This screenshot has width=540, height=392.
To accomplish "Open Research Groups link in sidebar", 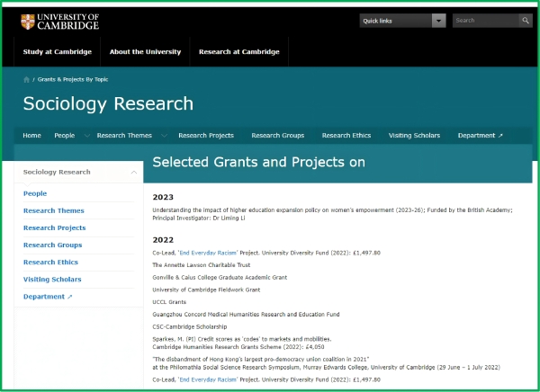I will click(53, 245).
